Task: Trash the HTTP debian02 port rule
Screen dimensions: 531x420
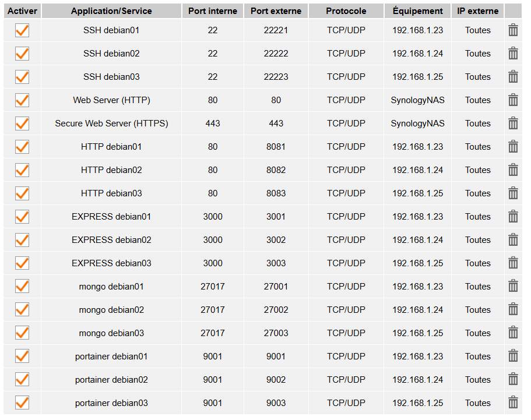Action: coord(513,170)
